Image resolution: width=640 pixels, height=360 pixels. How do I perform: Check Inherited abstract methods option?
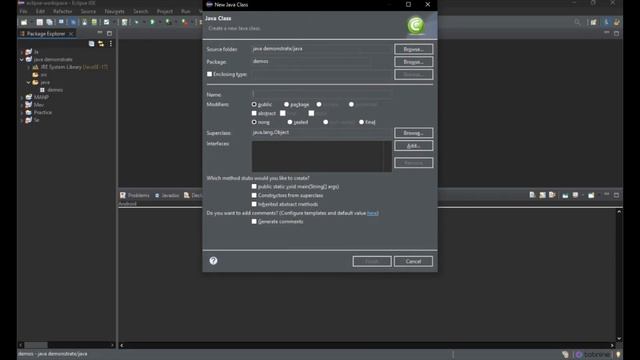(254, 204)
